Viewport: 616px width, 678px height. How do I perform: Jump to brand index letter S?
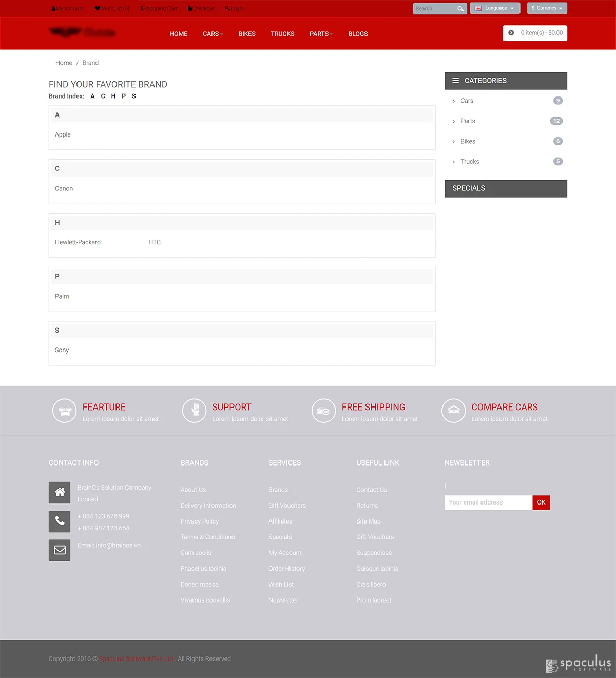click(134, 96)
